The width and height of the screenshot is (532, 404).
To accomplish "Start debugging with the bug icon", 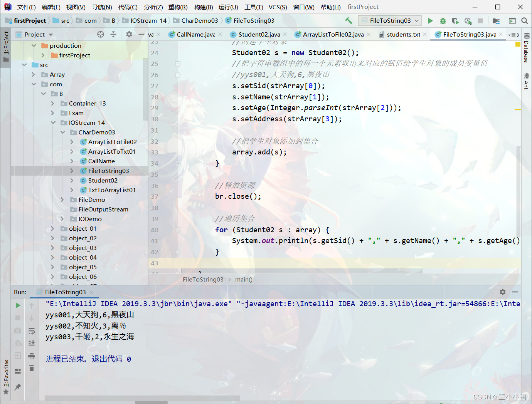I will point(443,21).
